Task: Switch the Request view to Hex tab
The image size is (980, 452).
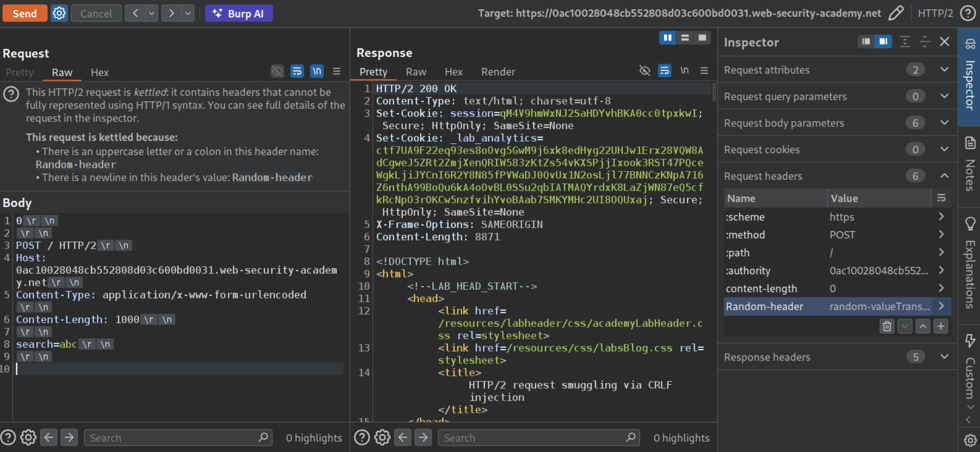Action: point(99,73)
